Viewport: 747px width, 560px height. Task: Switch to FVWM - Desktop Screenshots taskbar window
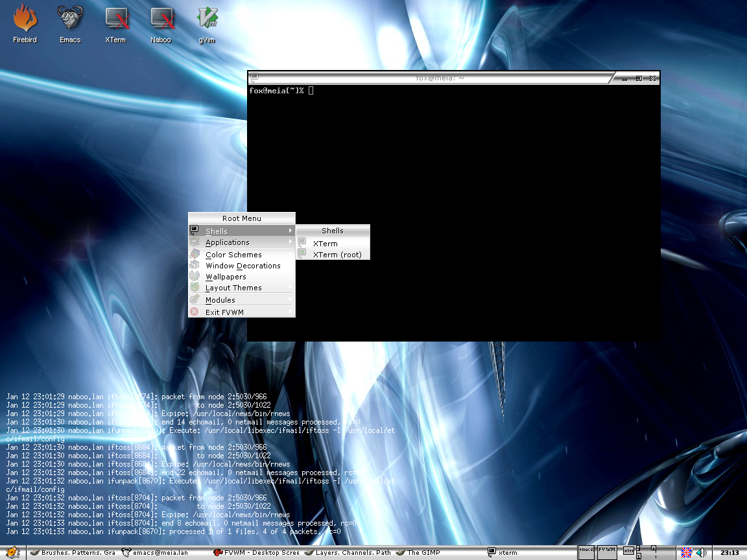click(x=256, y=552)
